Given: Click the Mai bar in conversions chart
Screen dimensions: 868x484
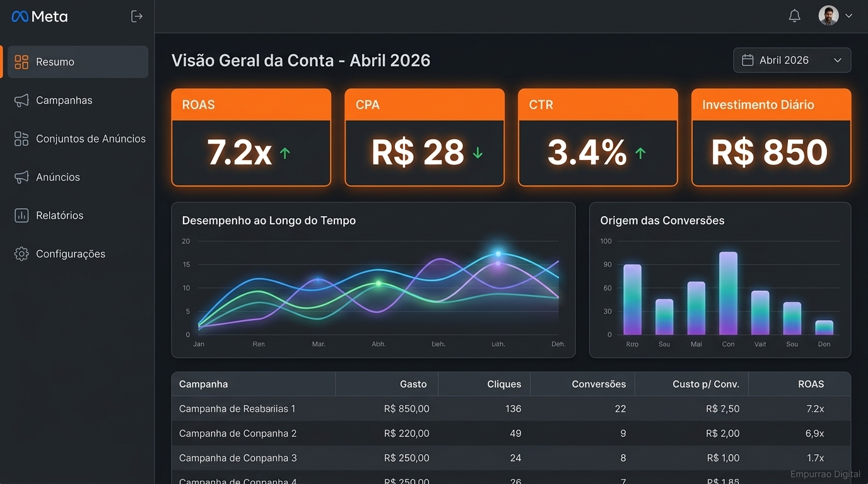Looking at the screenshot, I should (696, 308).
